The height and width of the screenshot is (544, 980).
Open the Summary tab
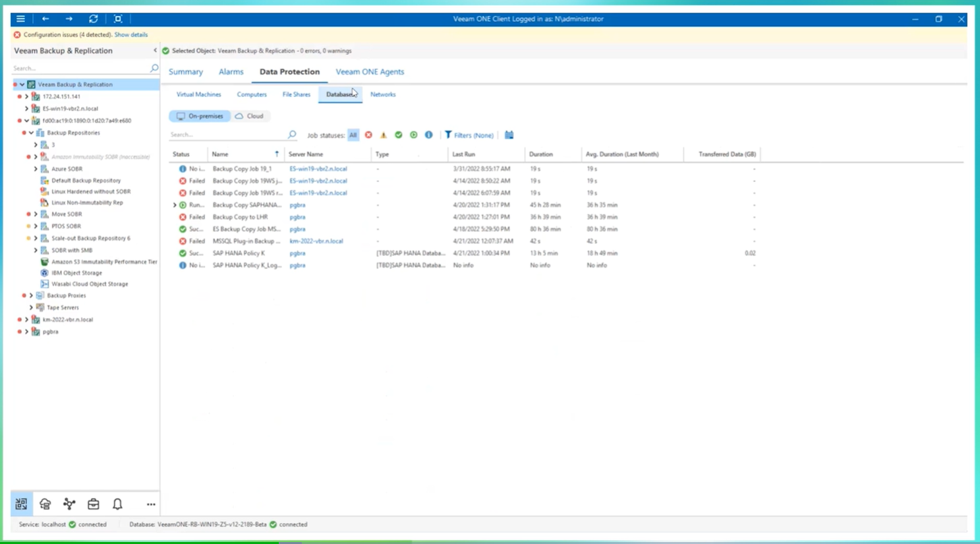click(186, 72)
